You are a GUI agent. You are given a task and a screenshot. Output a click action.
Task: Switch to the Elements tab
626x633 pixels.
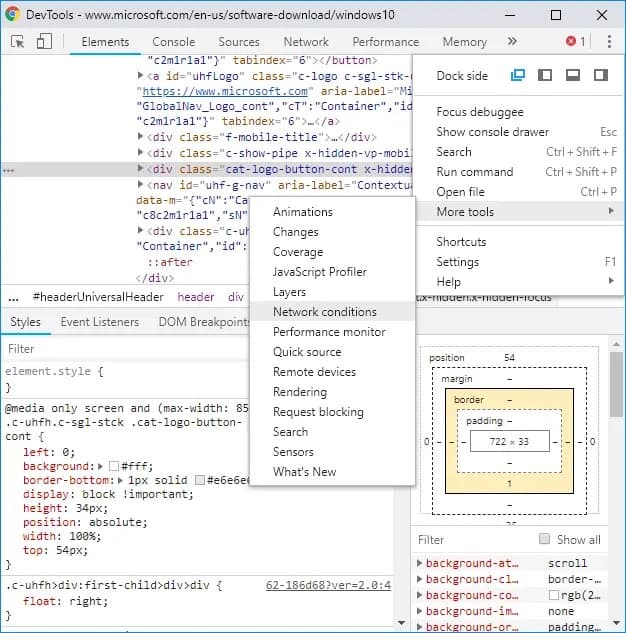tap(105, 42)
